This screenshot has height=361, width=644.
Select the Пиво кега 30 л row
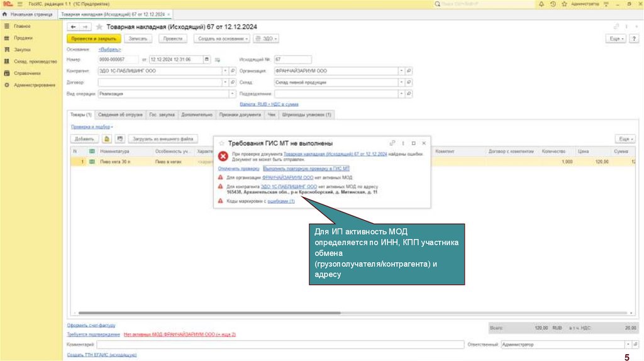tap(353, 162)
